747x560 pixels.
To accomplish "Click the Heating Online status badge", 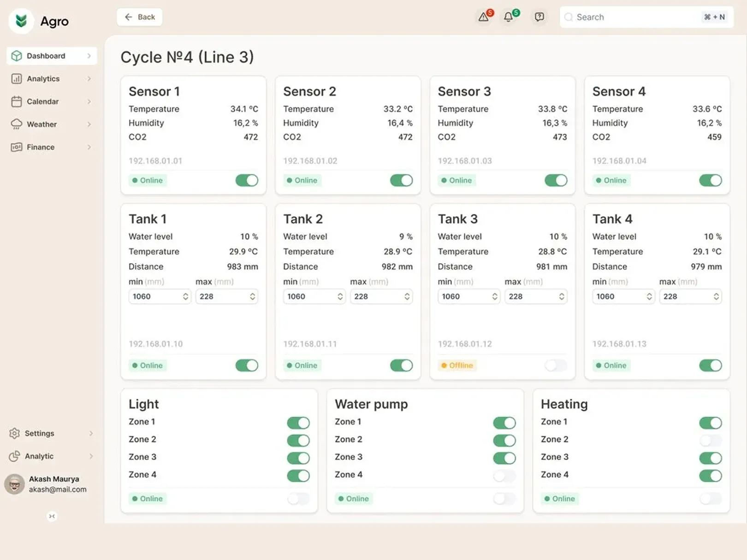I will [560, 499].
